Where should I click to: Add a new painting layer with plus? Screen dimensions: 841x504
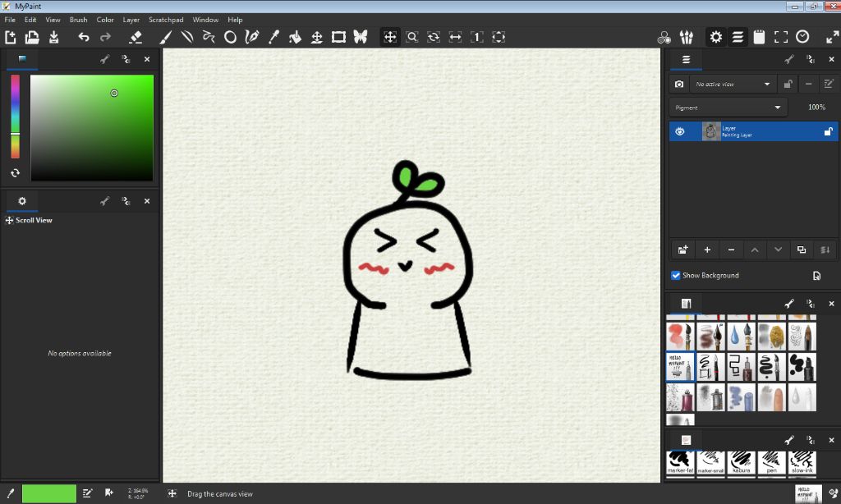tap(707, 250)
